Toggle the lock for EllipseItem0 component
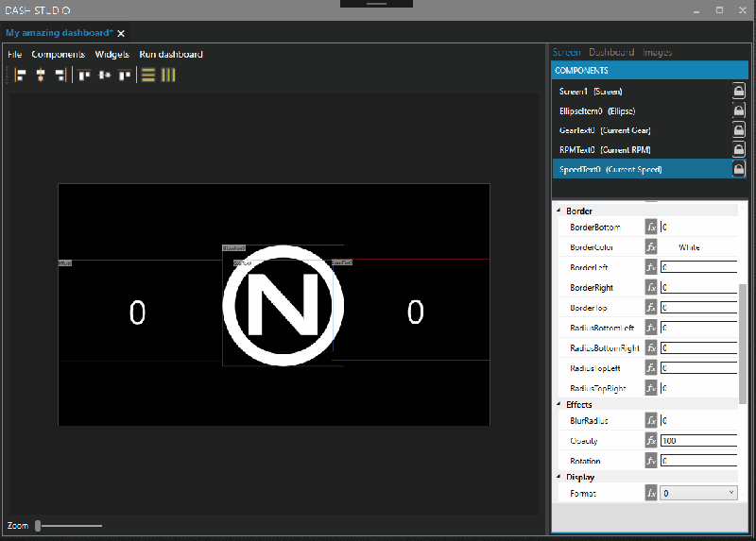Viewport: 756px width, 541px height. pyautogui.click(x=739, y=110)
